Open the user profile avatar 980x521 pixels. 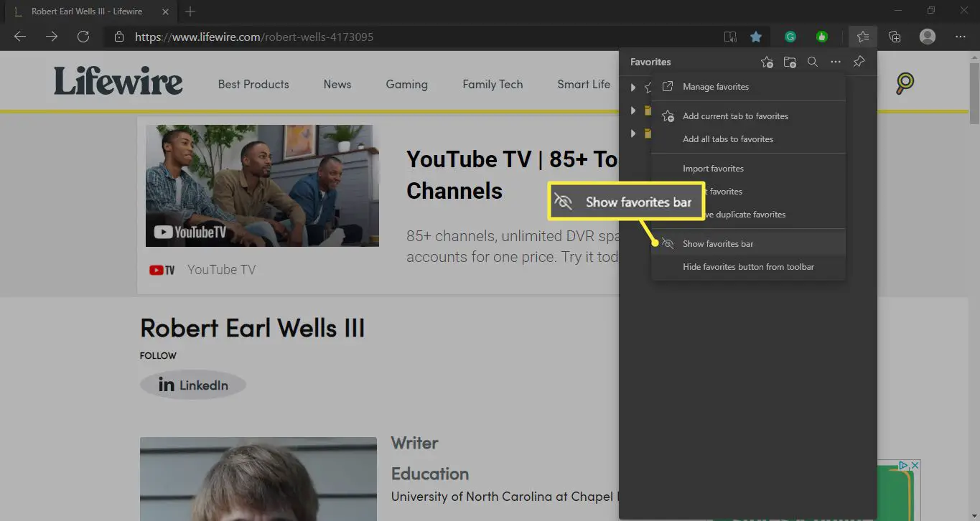pyautogui.click(x=928, y=37)
